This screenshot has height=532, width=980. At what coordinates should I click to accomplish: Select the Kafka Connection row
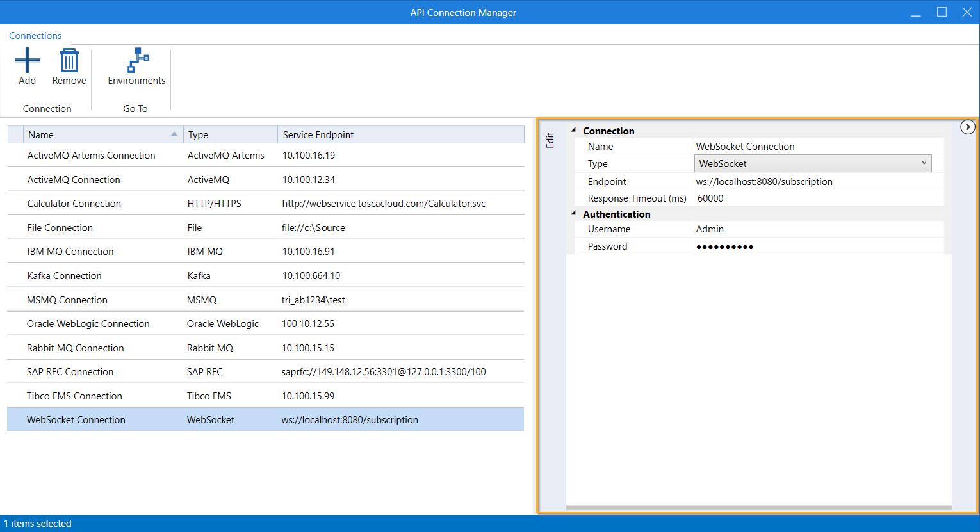(x=64, y=276)
